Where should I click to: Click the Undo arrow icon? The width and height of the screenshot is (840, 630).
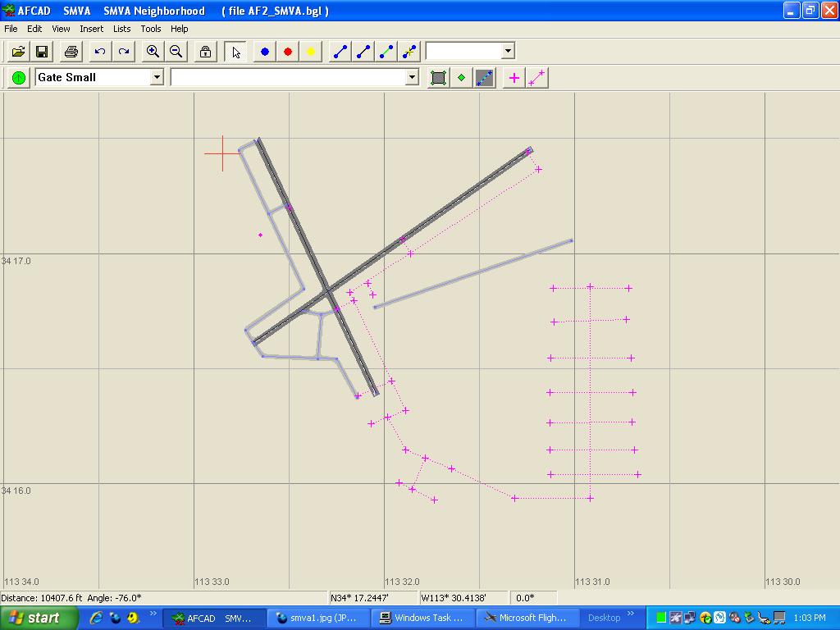coord(100,52)
